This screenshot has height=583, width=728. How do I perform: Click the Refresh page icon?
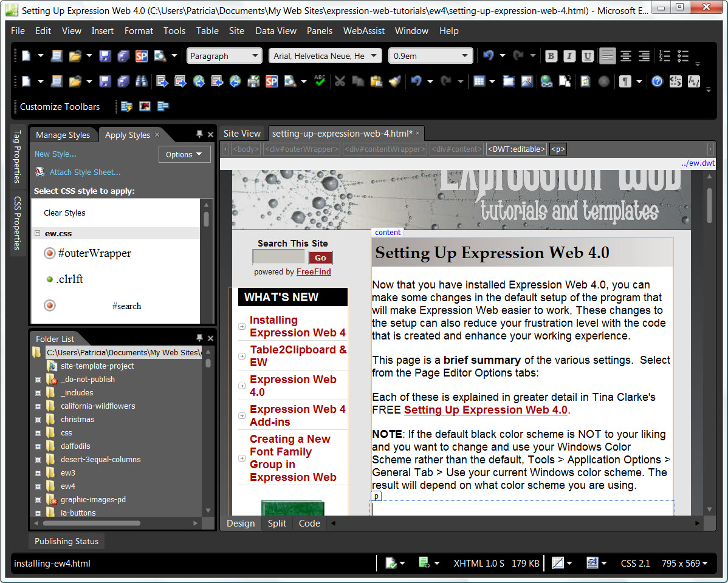coord(585,82)
